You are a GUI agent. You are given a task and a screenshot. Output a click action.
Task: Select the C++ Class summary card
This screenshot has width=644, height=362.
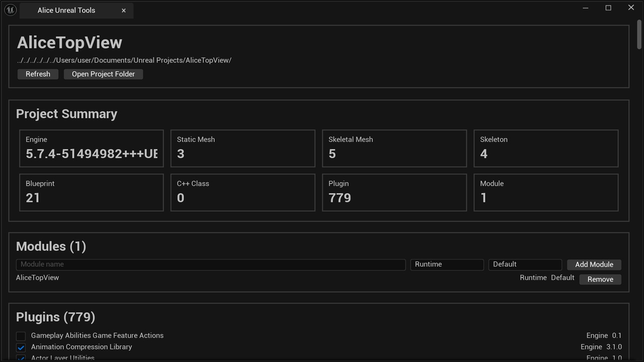tap(243, 193)
